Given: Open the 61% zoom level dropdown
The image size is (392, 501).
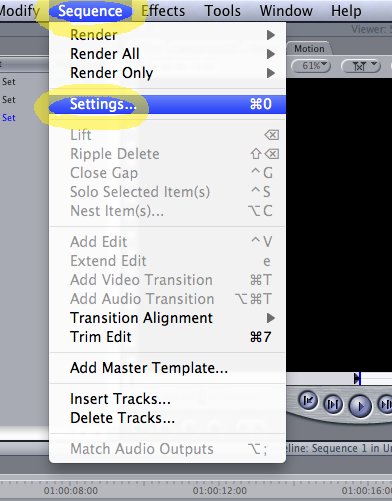Looking at the screenshot, I should click(x=311, y=66).
